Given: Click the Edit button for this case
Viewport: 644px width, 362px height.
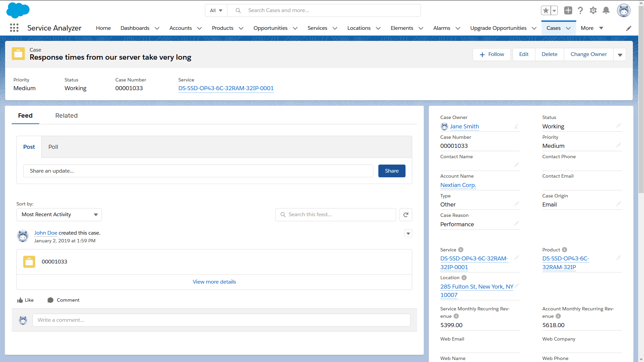Looking at the screenshot, I should point(524,54).
